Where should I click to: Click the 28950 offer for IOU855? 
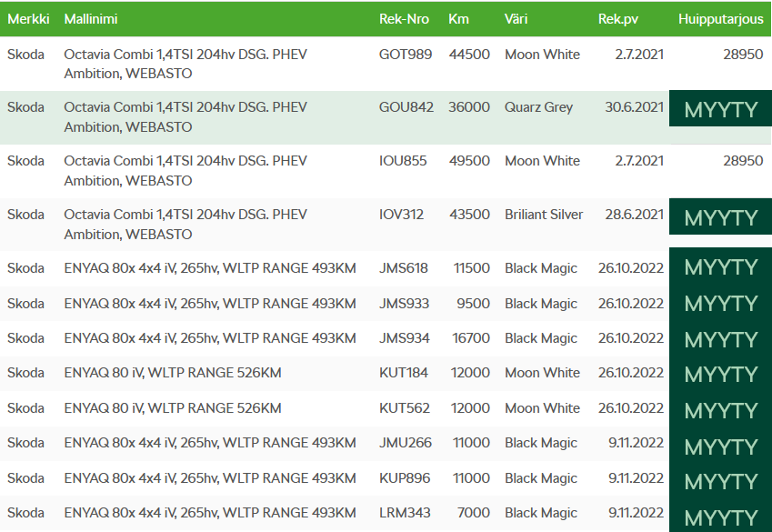click(x=743, y=161)
